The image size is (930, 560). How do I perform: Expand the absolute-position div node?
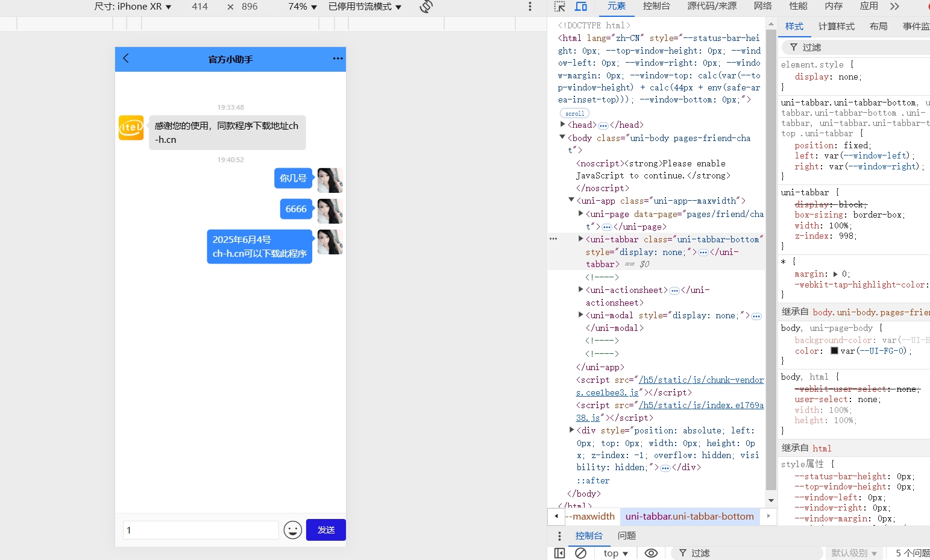(572, 430)
